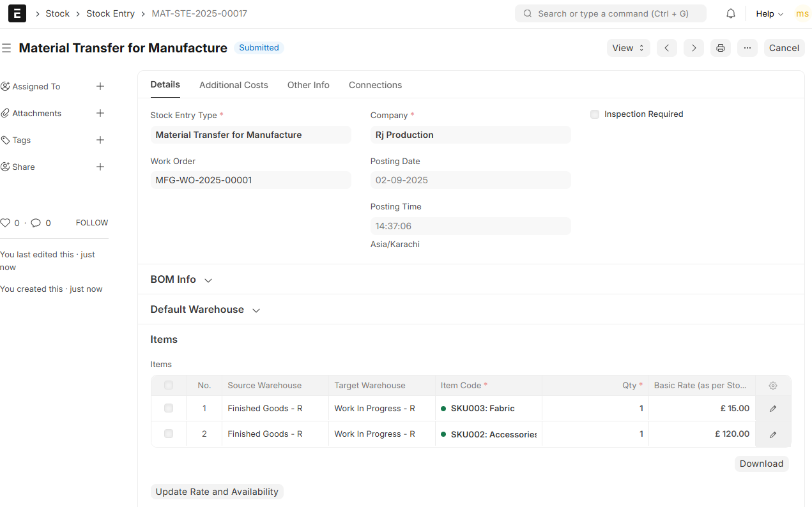Switch to the Additional Costs tab
The width and height of the screenshot is (812, 507).
click(x=233, y=85)
